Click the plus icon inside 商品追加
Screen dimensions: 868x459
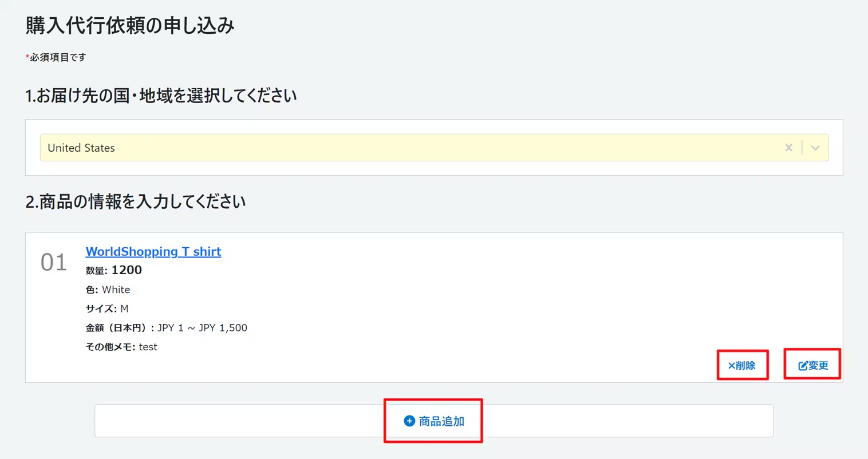(x=409, y=421)
